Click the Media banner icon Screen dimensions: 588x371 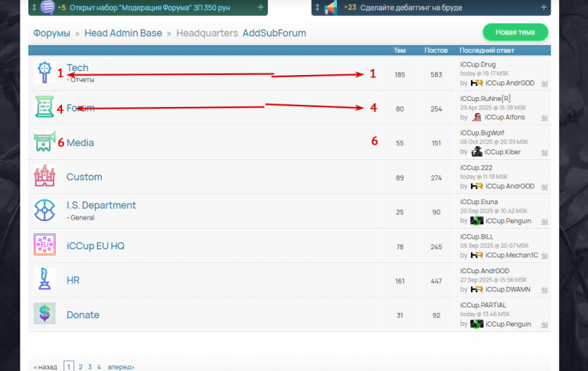pos(44,142)
